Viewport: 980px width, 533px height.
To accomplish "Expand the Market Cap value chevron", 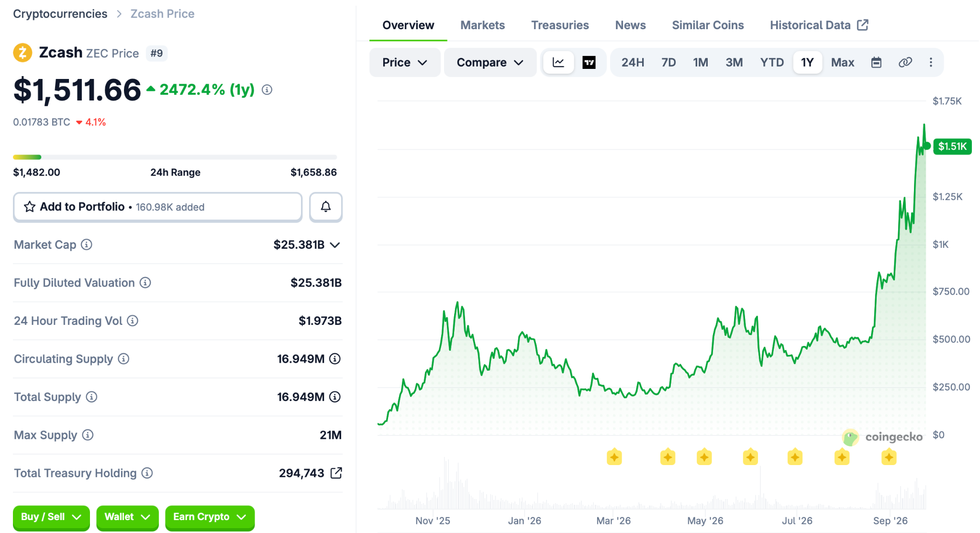I will (x=335, y=245).
